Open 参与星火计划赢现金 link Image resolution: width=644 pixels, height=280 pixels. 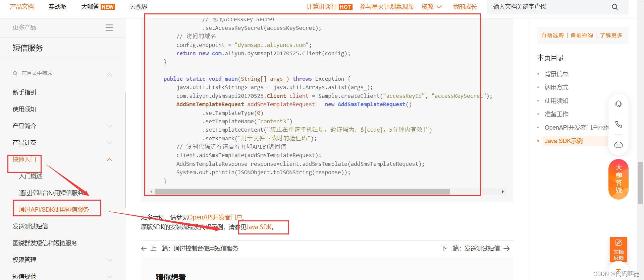coord(387,7)
